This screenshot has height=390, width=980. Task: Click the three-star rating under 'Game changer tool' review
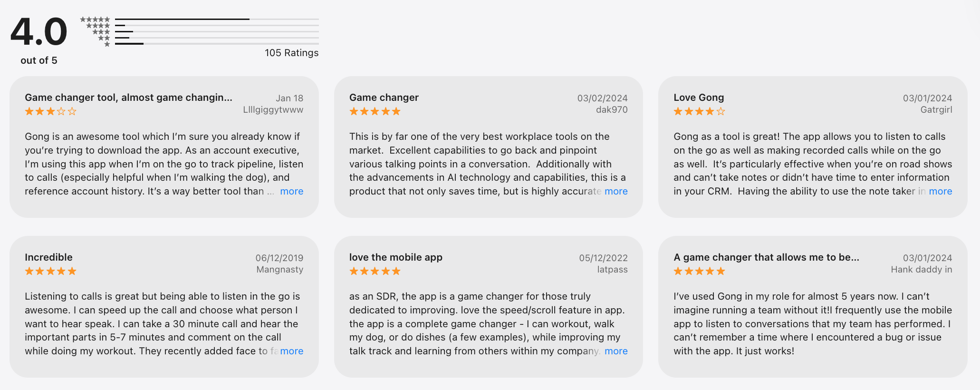tap(50, 112)
